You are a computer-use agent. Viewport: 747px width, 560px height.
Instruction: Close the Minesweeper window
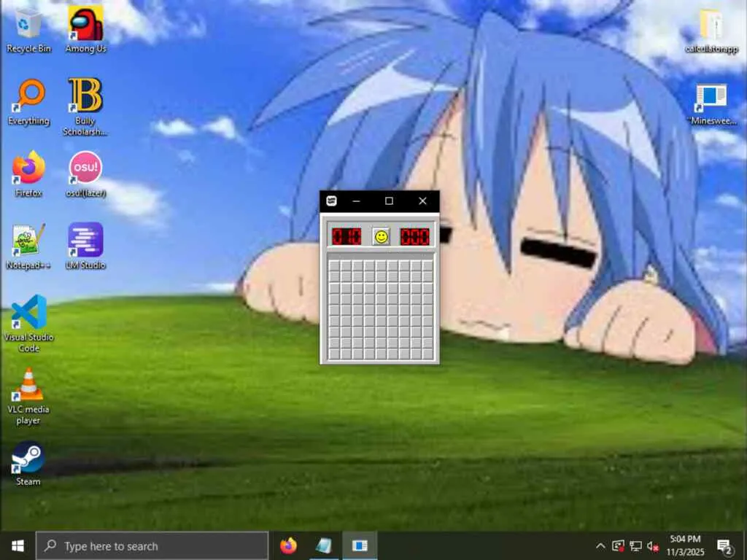pyautogui.click(x=422, y=201)
